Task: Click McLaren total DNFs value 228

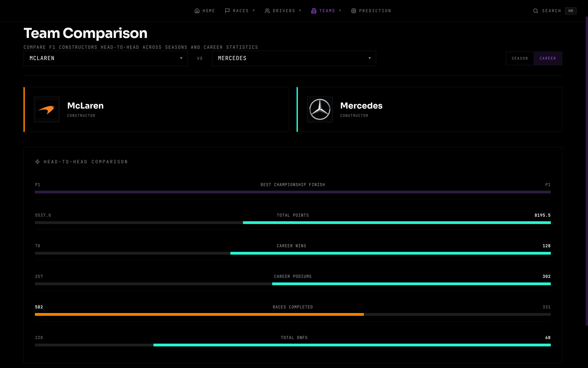Action: 39,338
